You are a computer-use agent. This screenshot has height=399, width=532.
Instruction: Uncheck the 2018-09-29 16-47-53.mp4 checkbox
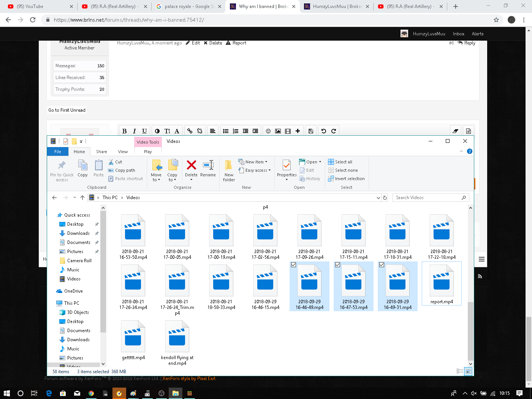pos(337,265)
